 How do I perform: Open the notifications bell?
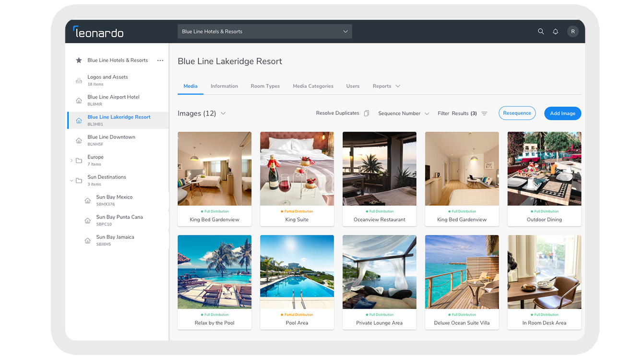pyautogui.click(x=556, y=31)
